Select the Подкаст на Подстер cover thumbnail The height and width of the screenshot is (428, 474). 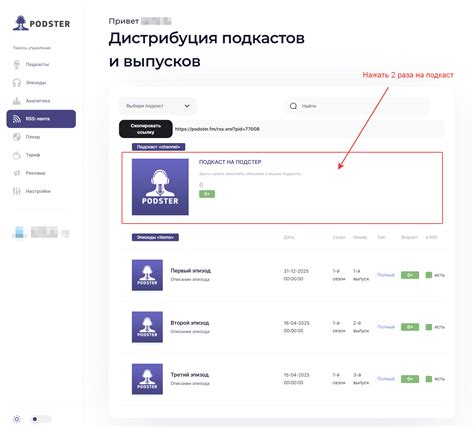coord(160,187)
